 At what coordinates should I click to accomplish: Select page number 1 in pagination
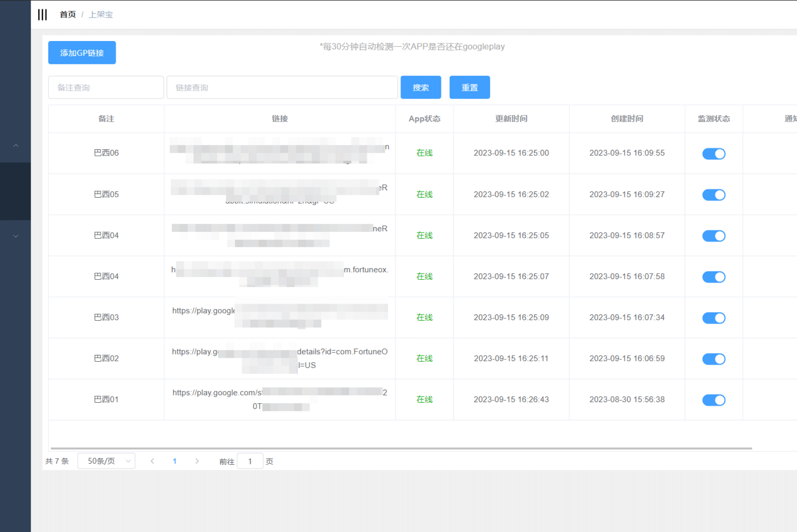tap(175, 461)
